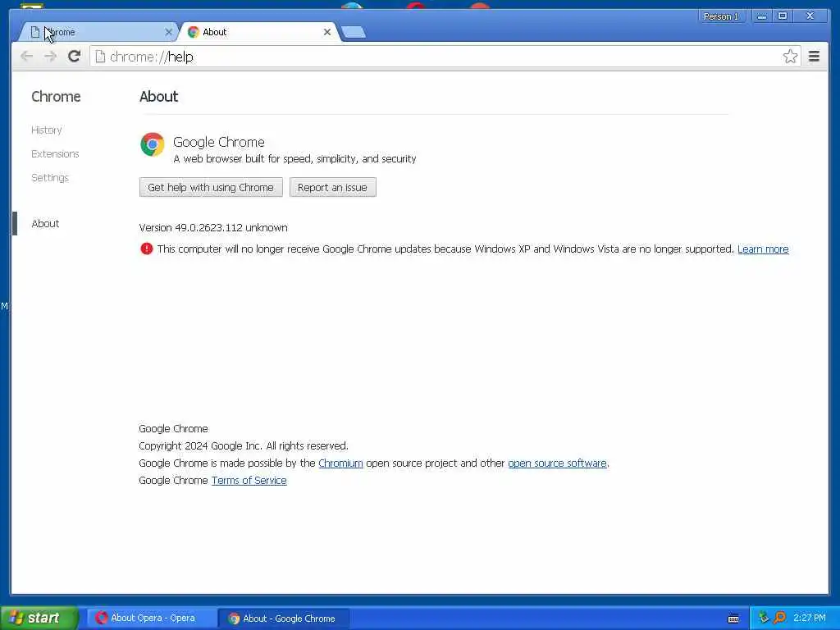Open the Learn more link
840x630 pixels.
point(763,249)
